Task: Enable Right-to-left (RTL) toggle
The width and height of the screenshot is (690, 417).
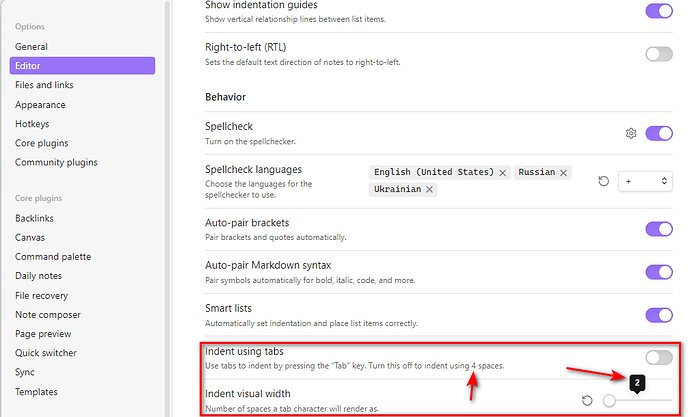Action: point(659,54)
